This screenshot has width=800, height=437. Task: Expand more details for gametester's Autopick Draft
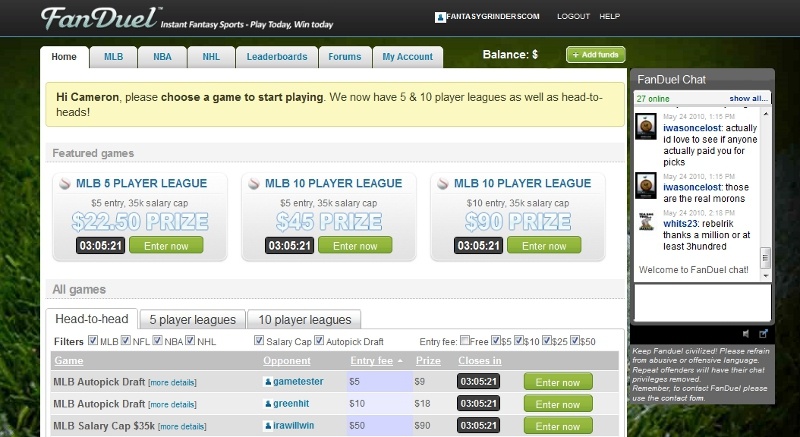pyautogui.click(x=172, y=382)
